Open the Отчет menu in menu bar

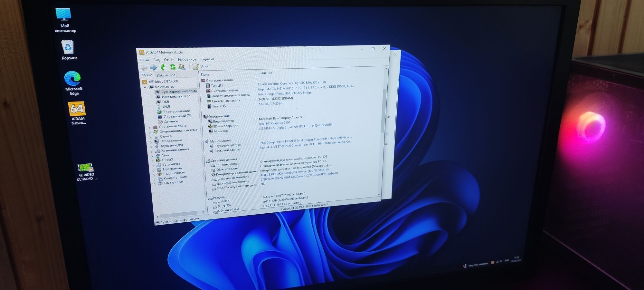point(169,60)
